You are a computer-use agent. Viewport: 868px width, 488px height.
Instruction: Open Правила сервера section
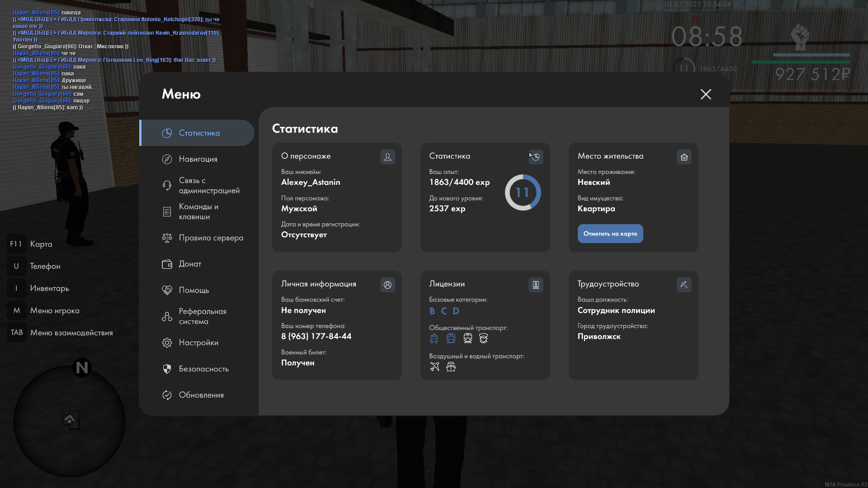point(211,238)
